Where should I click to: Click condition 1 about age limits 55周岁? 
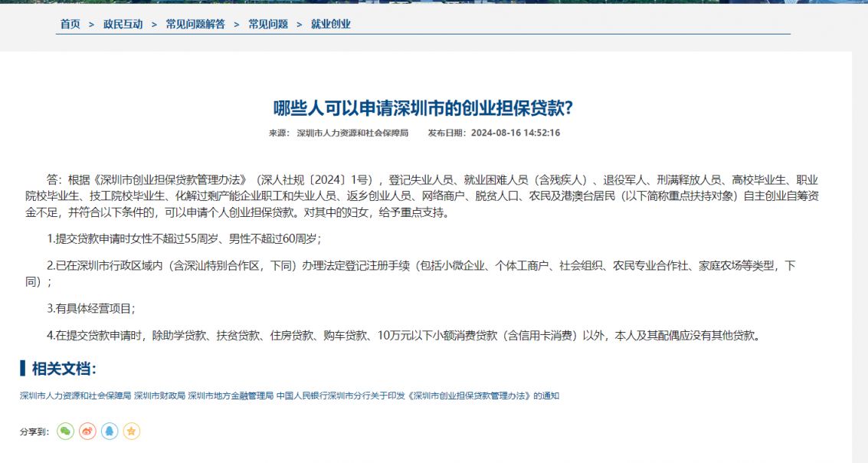pyautogui.click(x=185, y=238)
